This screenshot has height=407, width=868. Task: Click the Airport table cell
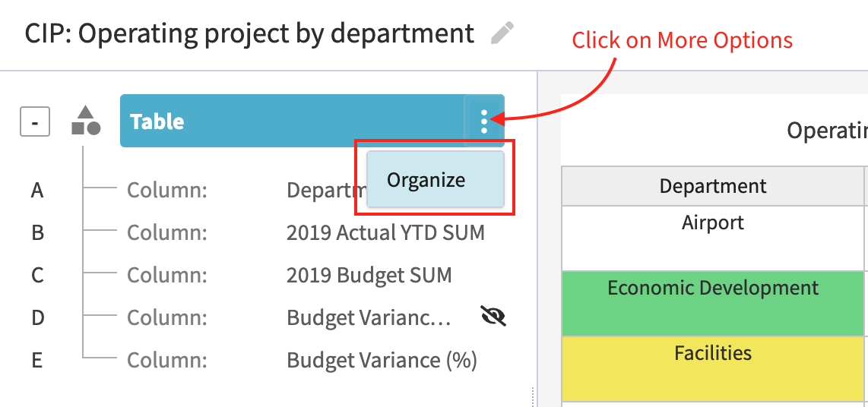click(x=713, y=238)
